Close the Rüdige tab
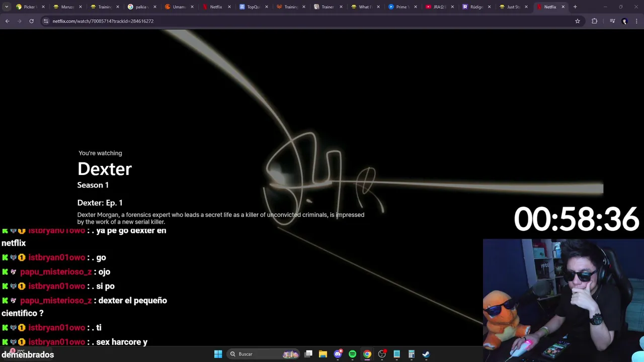Image resolution: width=644 pixels, height=362 pixels. (489, 7)
